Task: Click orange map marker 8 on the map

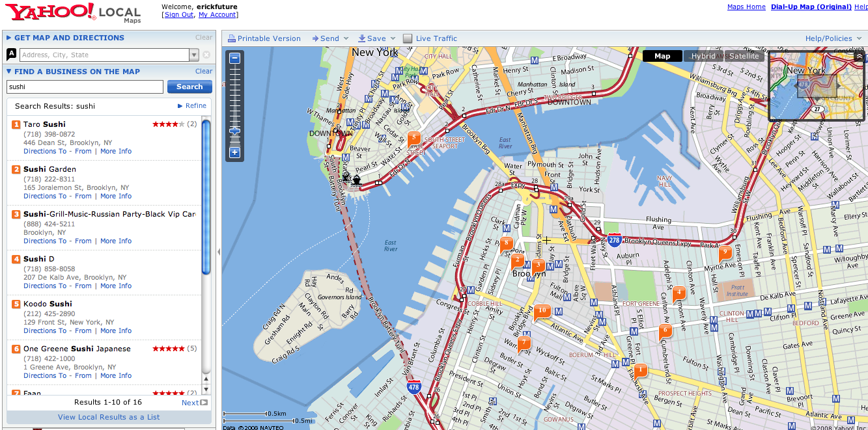Action: 507,244
